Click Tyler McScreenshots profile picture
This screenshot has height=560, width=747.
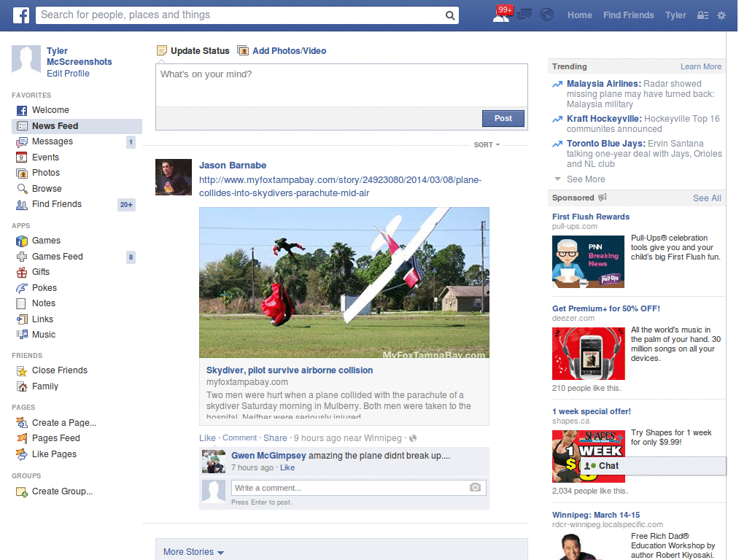tap(26, 60)
